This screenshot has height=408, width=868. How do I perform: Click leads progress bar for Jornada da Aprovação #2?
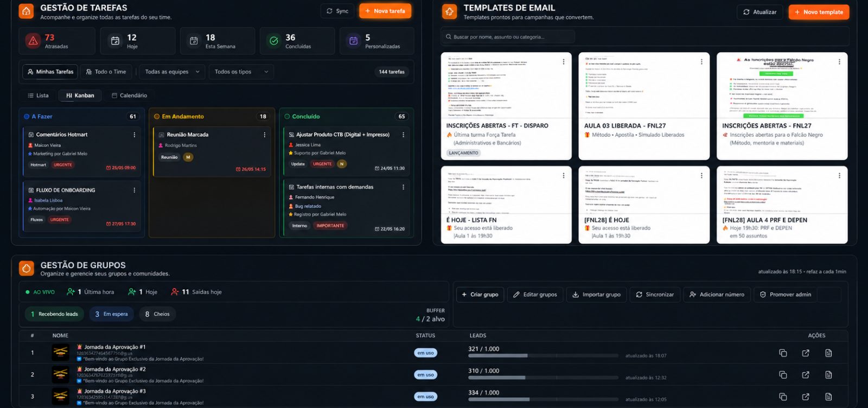543,378
